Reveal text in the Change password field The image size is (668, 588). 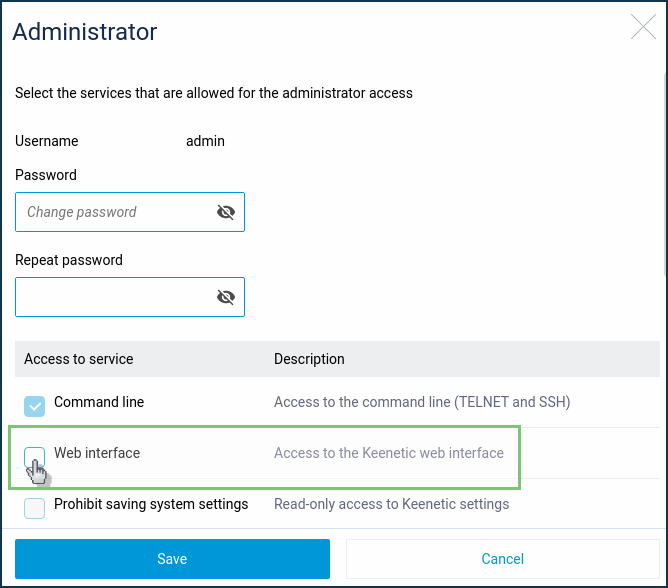(226, 212)
